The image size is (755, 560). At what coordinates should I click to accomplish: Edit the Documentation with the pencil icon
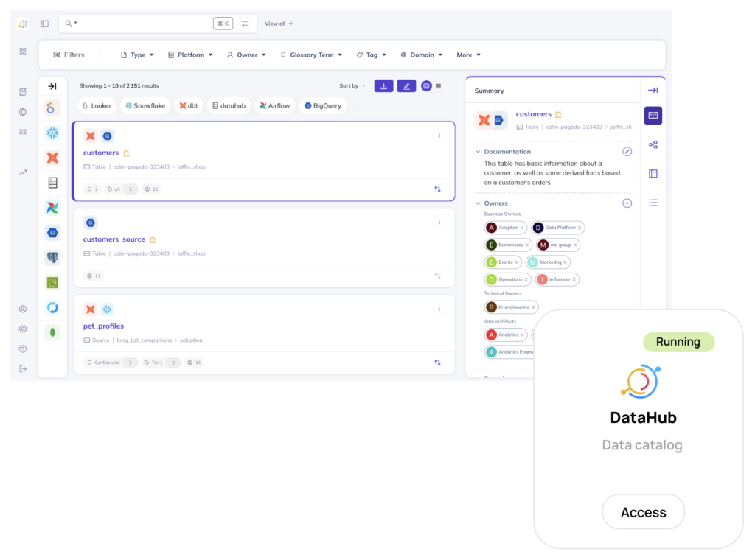(627, 152)
